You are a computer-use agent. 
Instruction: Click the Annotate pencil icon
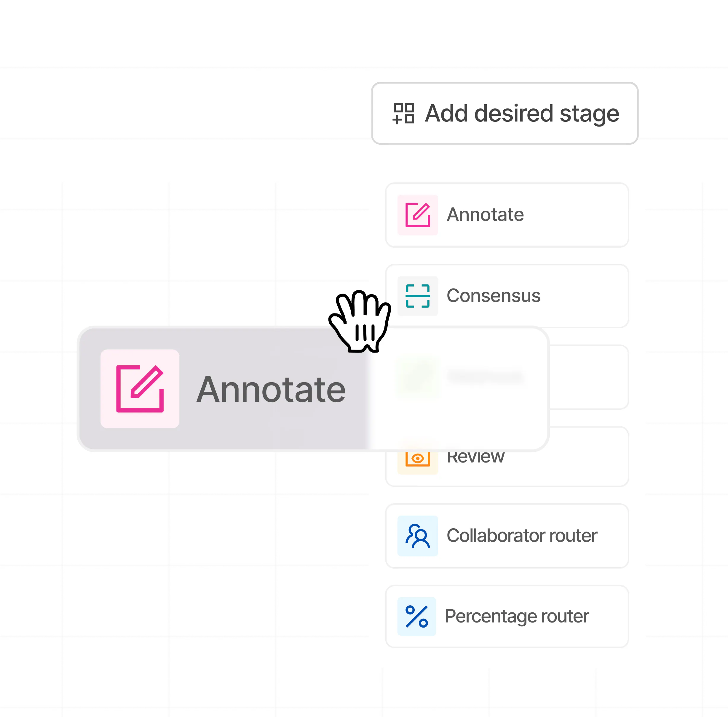coord(418,214)
